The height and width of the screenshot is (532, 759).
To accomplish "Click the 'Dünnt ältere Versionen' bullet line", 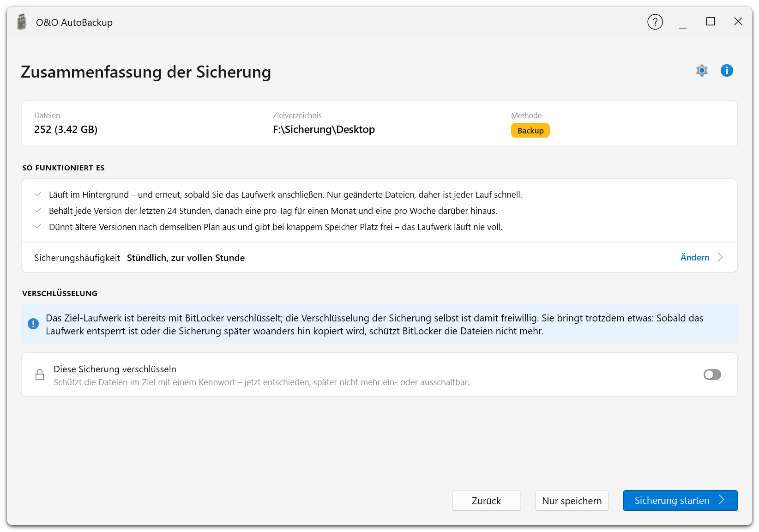I will coord(276,227).
